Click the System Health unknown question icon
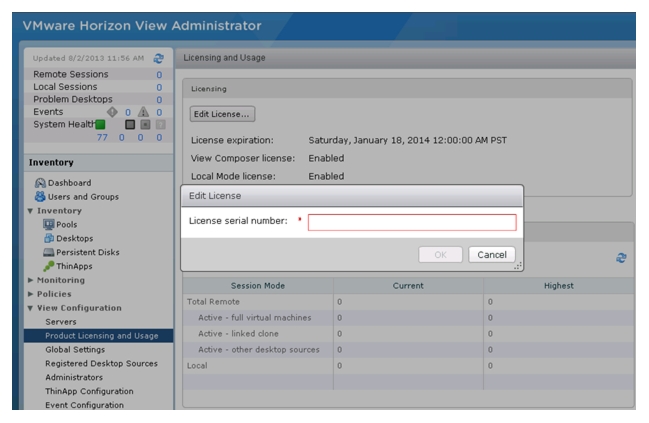 click(x=161, y=124)
